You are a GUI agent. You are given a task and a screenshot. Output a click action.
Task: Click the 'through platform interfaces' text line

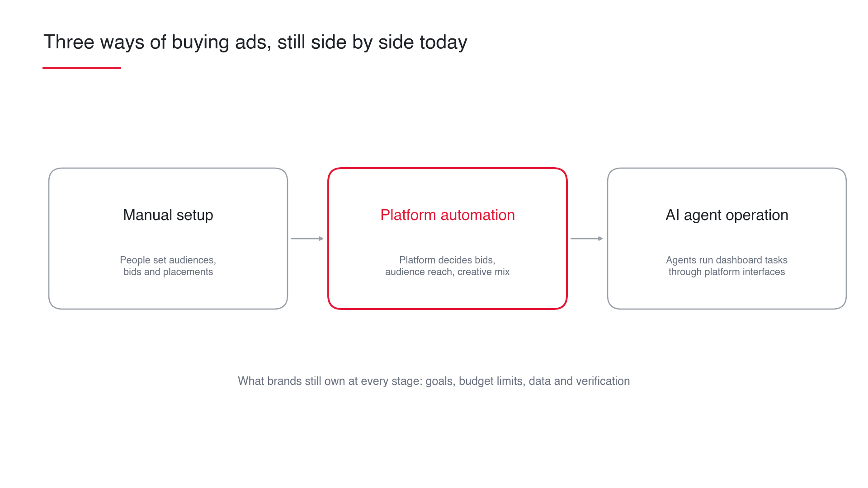(x=727, y=272)
